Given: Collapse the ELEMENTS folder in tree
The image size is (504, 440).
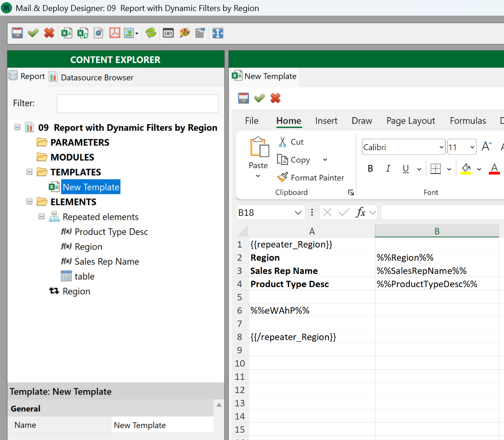Looking at the screenshot, I should (30, 202).
